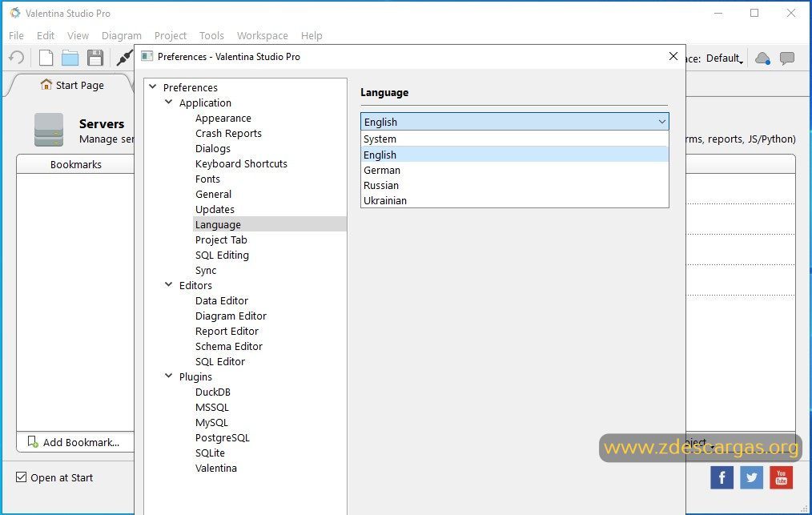Select Keyboard Shortcuts in preferences tree

241,163
